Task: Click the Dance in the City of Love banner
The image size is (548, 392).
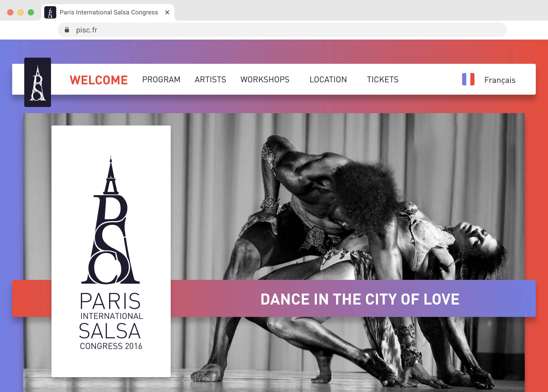Action: [360, 299]
